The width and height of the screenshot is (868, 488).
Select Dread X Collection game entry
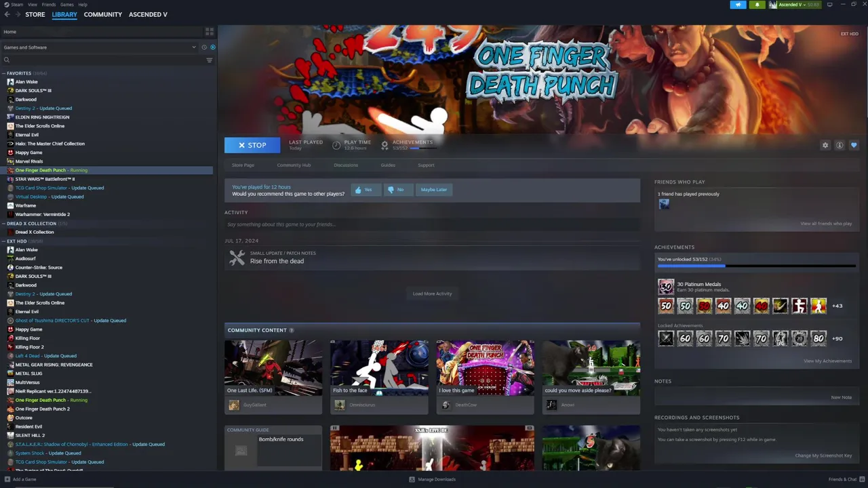[x=35, y=232]
